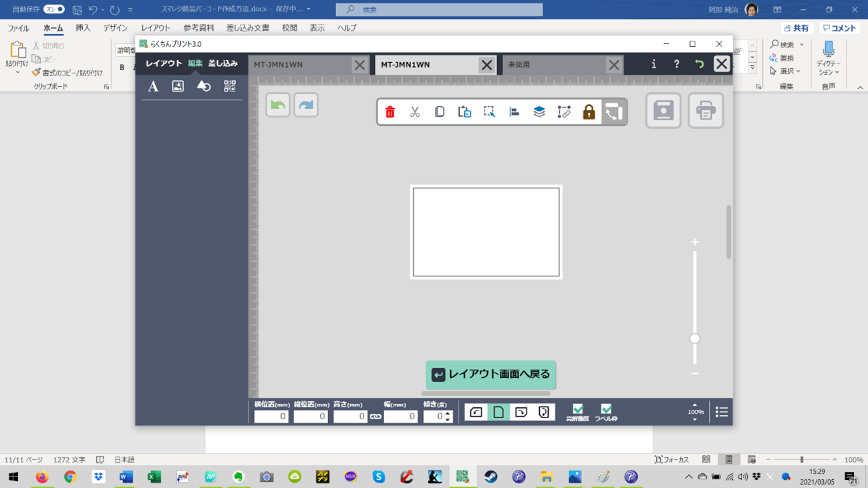The width and height of the screenshot is (868, 488).
Task: Click the レイアウト画面へ戻る button
Action: [491, 375]
